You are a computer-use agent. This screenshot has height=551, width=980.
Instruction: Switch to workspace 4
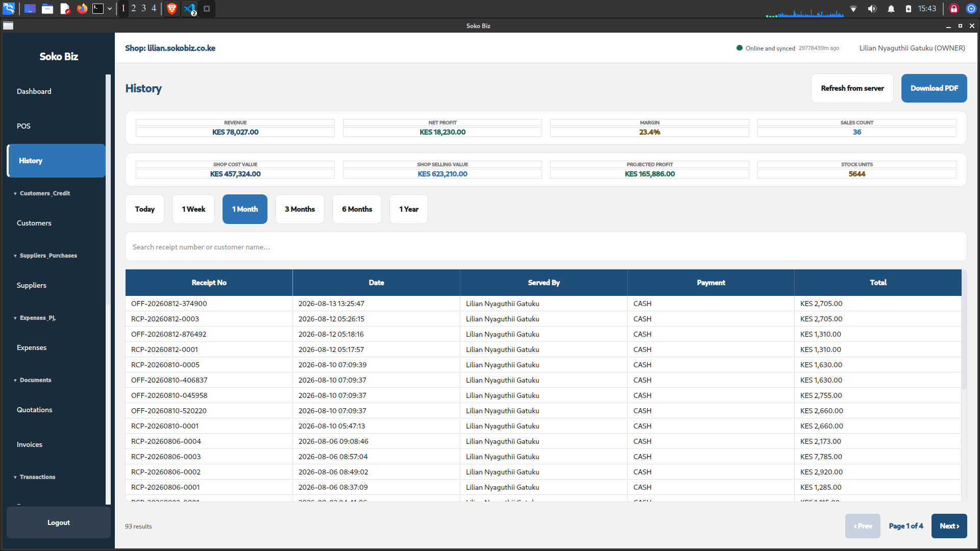point(154,8)
